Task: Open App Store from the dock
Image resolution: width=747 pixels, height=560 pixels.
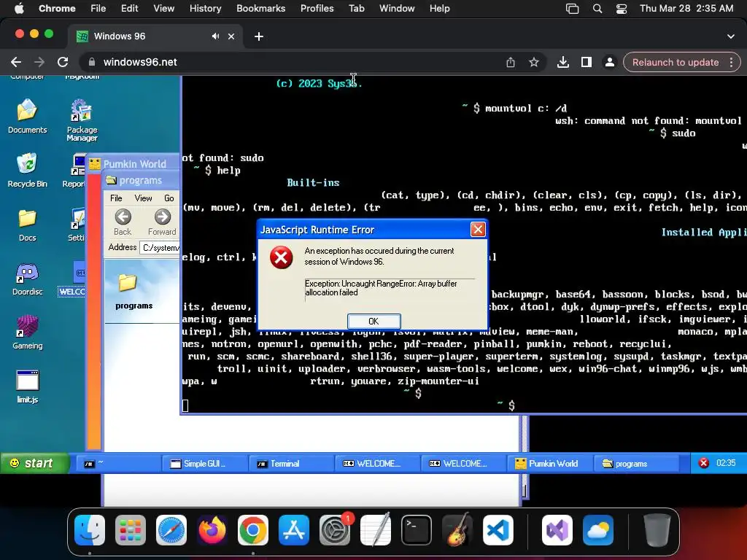Action: (293, 530)
